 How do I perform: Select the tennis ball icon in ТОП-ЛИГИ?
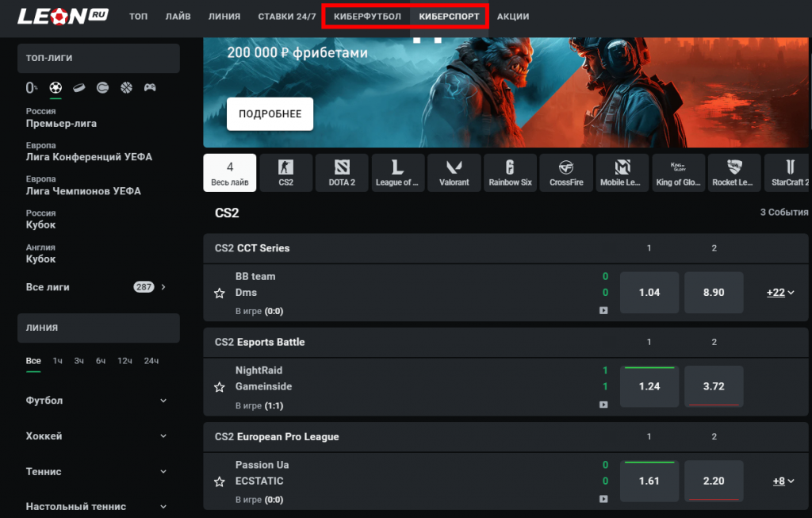point(102,87)
